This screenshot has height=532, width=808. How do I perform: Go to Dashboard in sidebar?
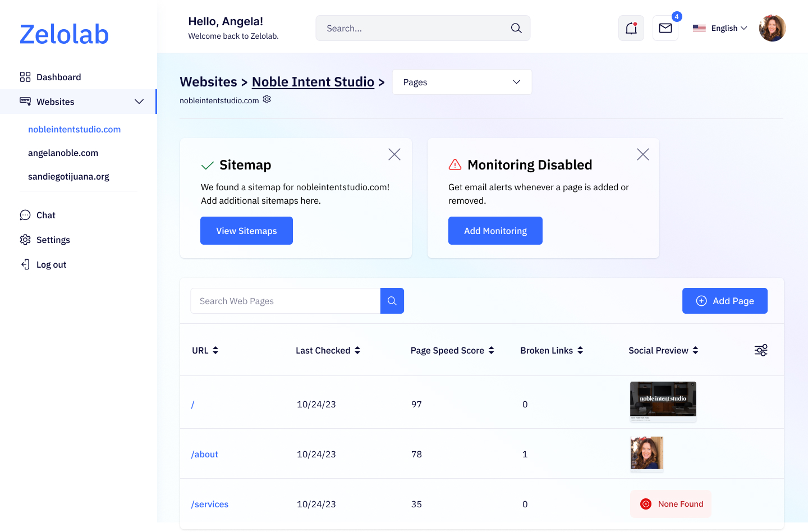pyautogui.click(x=58, y=77)
